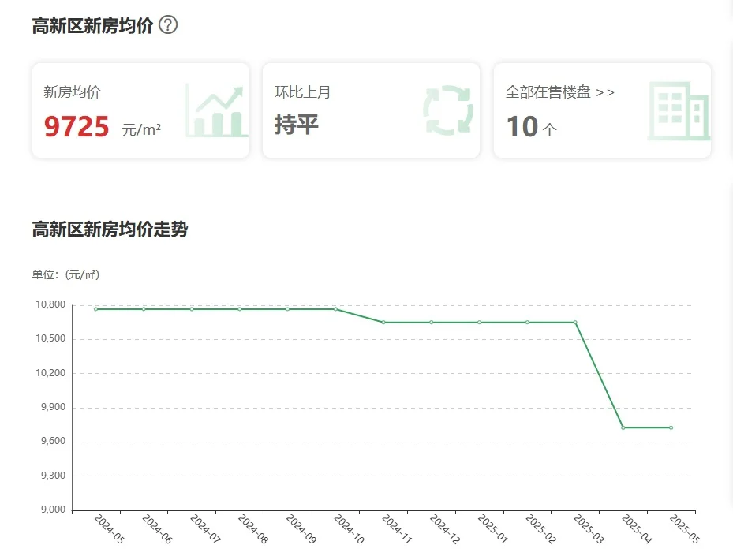Click the building icon in listings card
The height and width of the screenshot is (560, 733).
678,111
